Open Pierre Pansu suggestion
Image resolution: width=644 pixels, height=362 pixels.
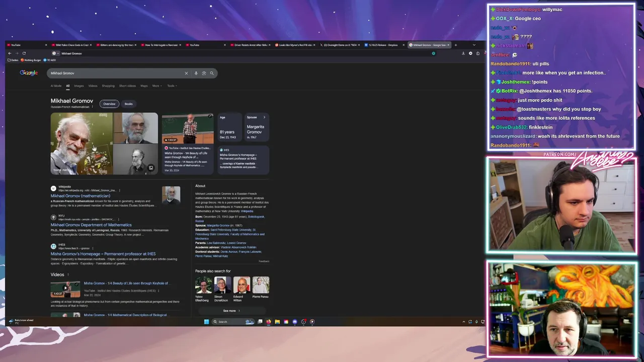[x=261, y=289]
